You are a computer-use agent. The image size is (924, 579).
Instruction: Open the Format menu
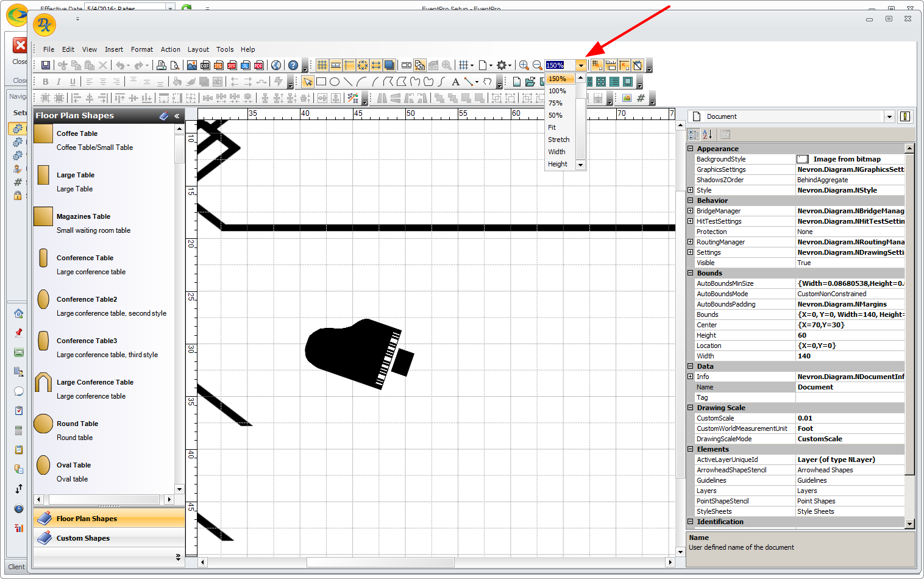coord(142,49)
